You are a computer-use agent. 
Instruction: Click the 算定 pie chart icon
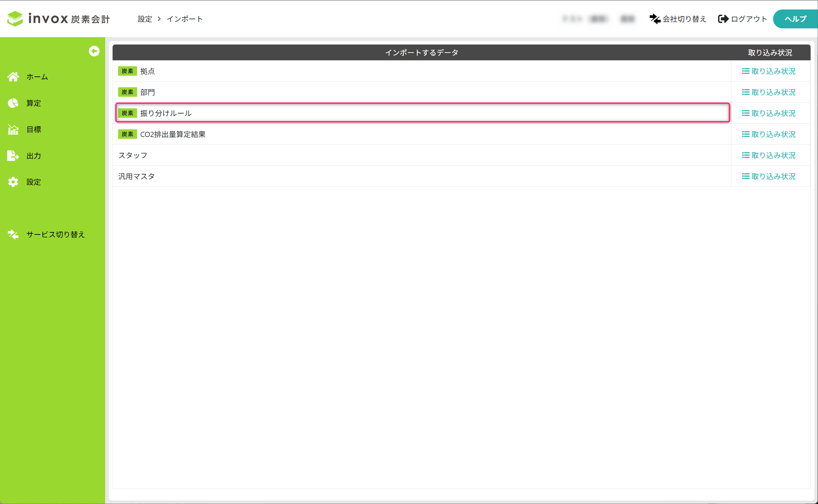(13, 103)
